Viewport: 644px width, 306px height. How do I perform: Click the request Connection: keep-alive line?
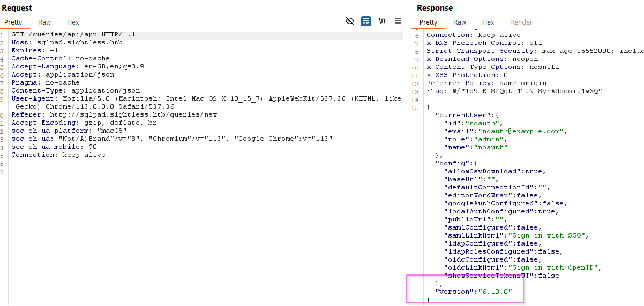[x=58, y=155]
